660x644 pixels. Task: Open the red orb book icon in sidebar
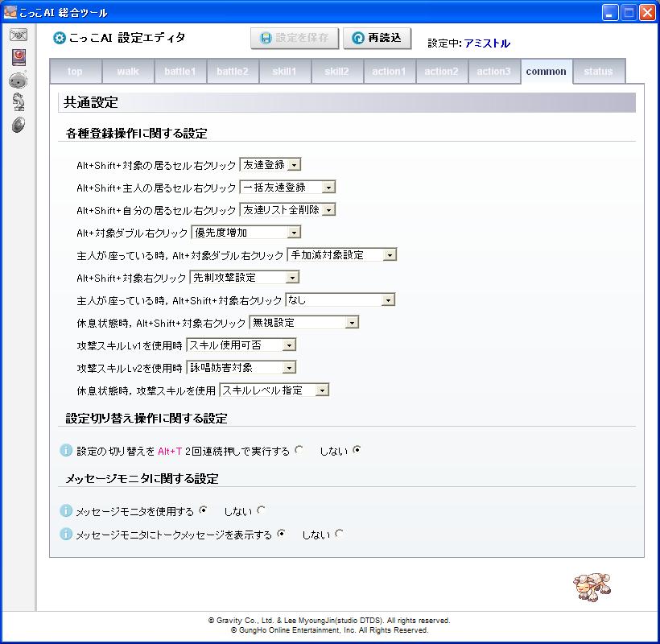coord(18,57)
